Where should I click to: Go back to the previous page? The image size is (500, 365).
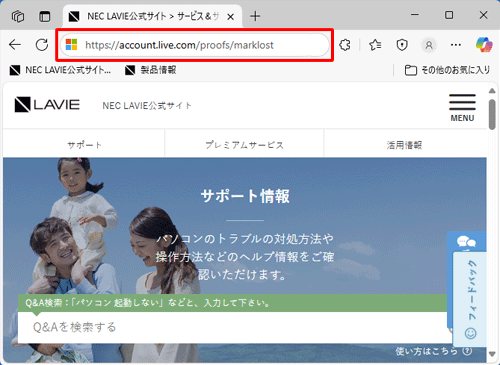pyautogui.click(x=15, y=45)
